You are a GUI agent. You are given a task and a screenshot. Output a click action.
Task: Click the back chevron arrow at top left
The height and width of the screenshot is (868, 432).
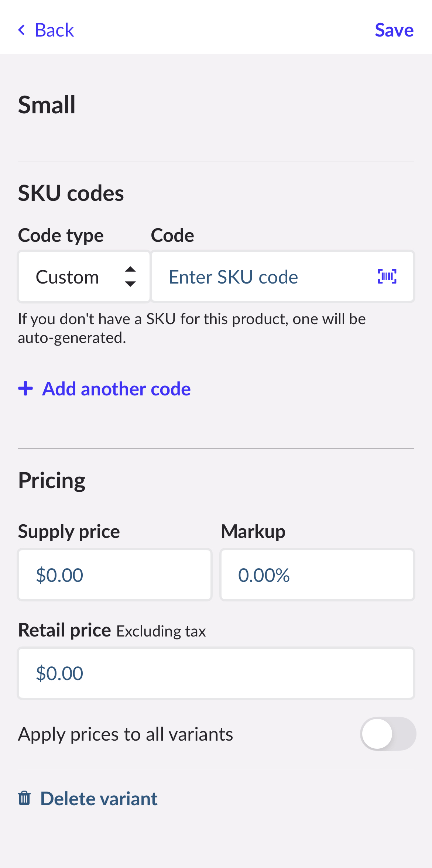(22, 30)
